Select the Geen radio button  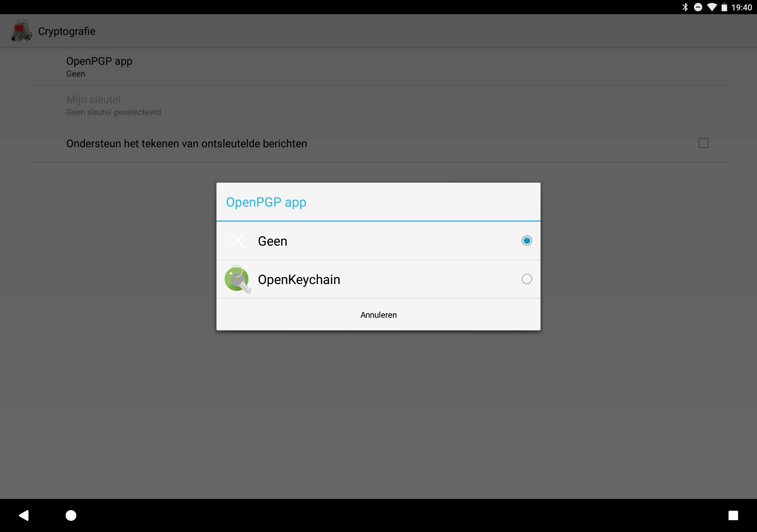click(527, 241)
